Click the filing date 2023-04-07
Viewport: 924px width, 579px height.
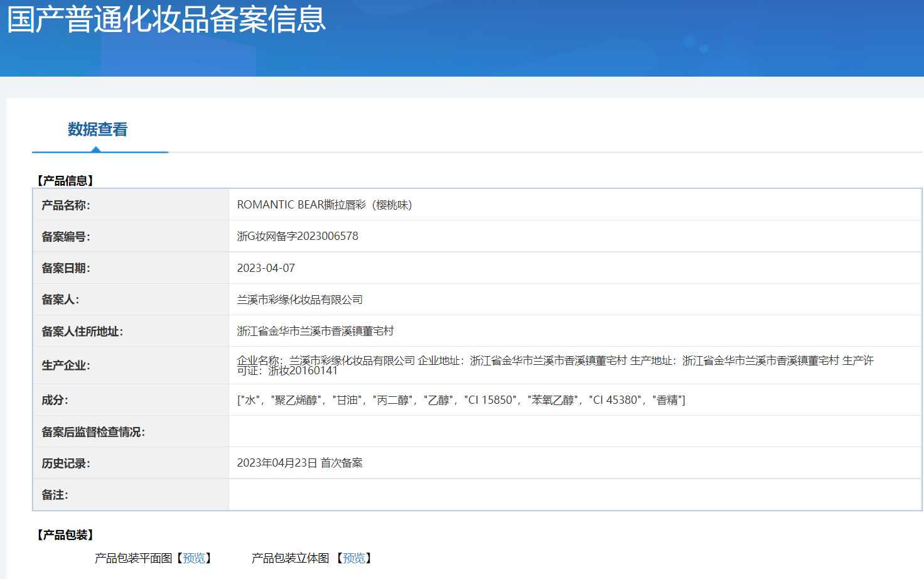click(x=266, y=268)
